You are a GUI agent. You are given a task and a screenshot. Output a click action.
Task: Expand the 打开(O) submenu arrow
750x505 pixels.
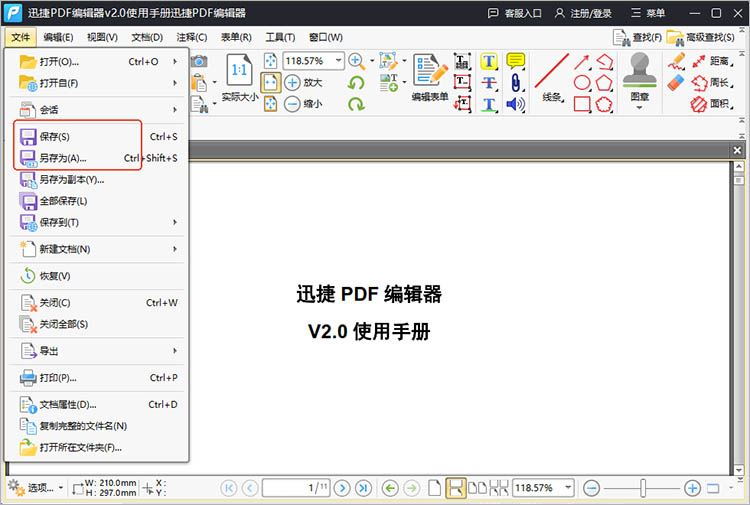[175, 62]
